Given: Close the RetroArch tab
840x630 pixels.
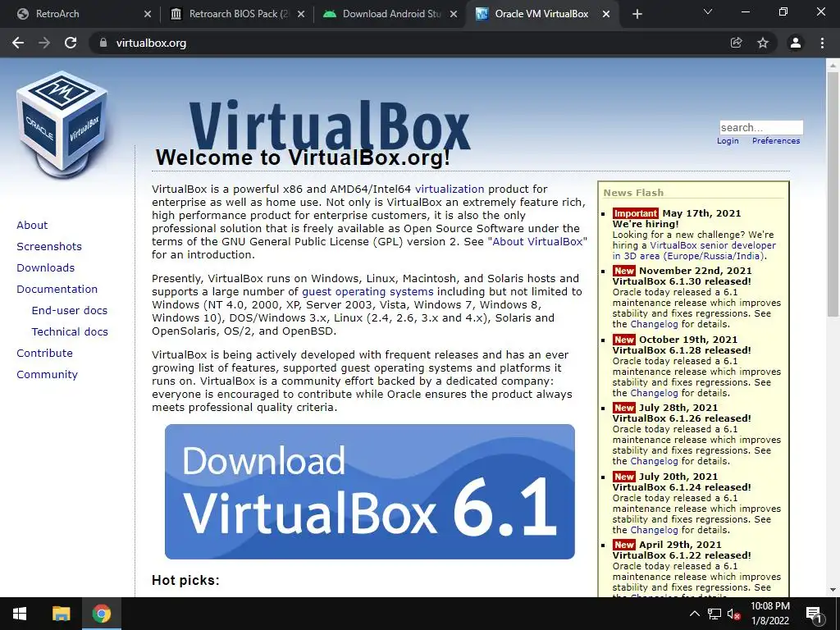Looking at the screenshot, I should point(148,14).
